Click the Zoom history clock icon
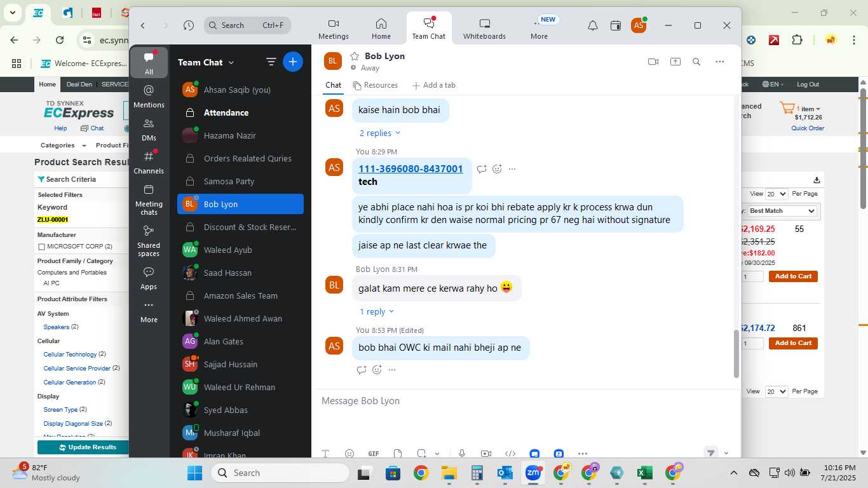868x488 pixels. click(x=189, y=25)
